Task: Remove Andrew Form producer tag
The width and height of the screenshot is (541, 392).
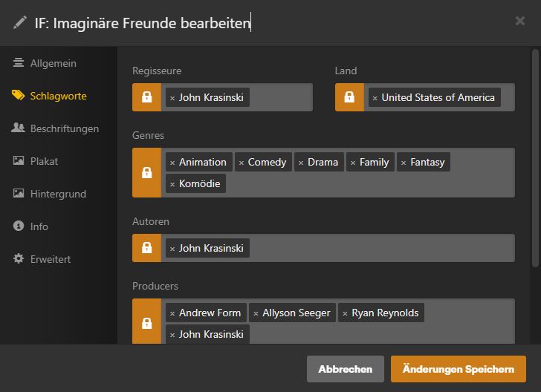Action: [x=172, y=313]
